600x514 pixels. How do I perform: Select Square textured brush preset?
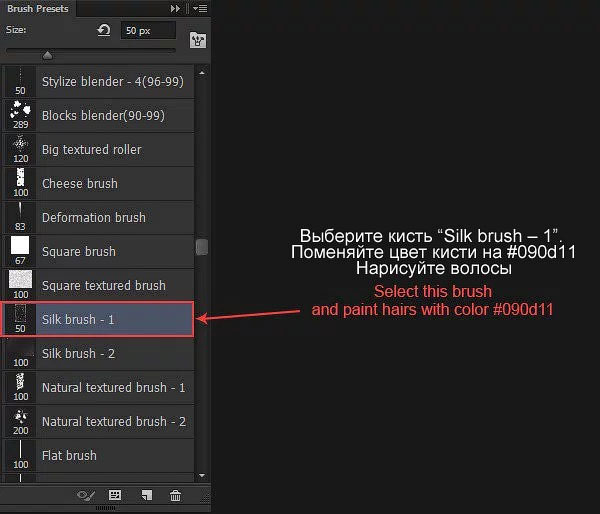click(x=98, y=286)
